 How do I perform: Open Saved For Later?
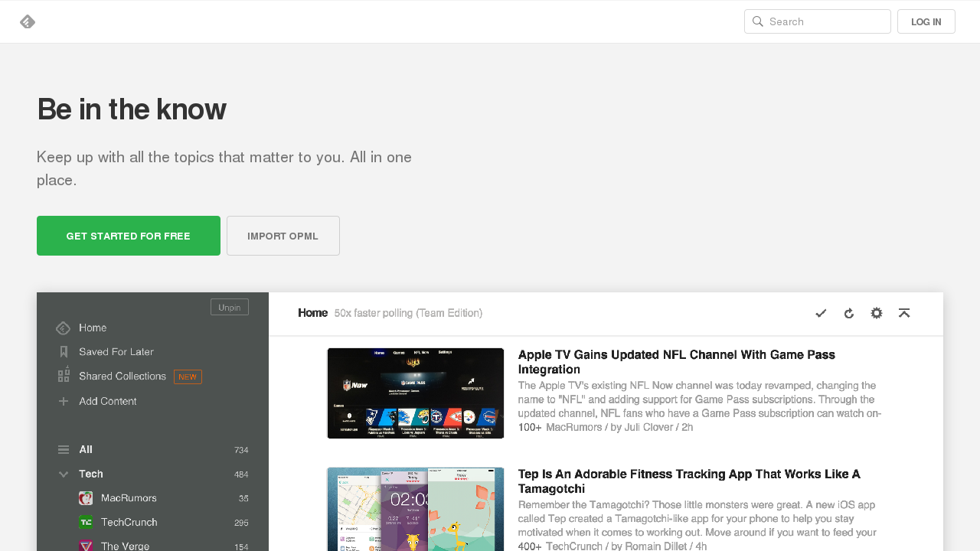pyautogui.click(x=116, y=352)
